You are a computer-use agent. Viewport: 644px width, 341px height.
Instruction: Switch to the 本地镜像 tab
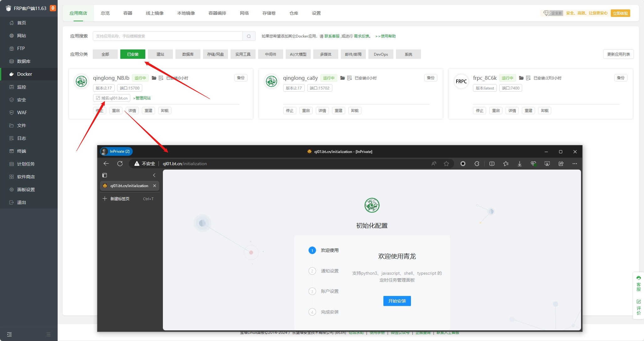pyautogui.click(x=186, y=13)
